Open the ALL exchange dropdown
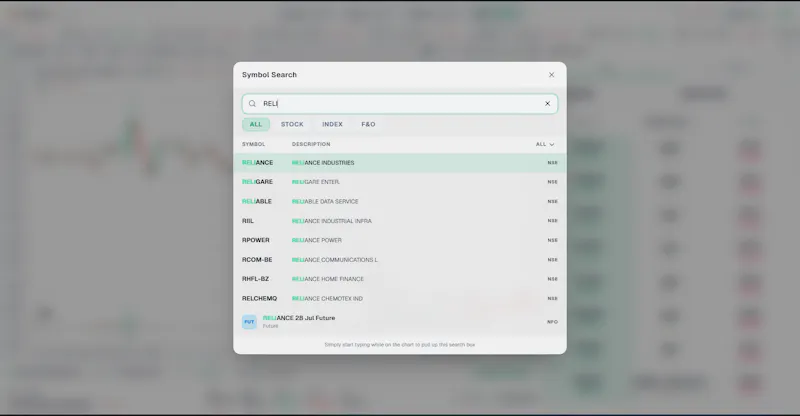The image size is (800, 416). (x=545, y=144)
